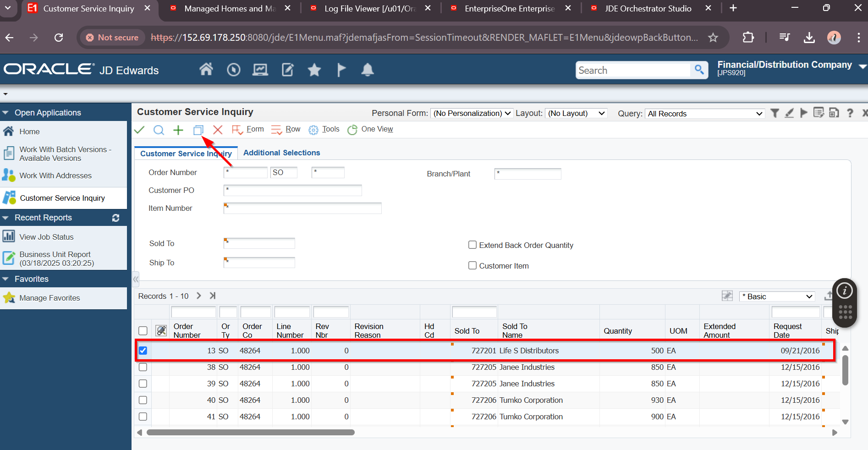Open the Favorites star icon in header
This screenshot has width=868, height=450.
click(314, 70)
